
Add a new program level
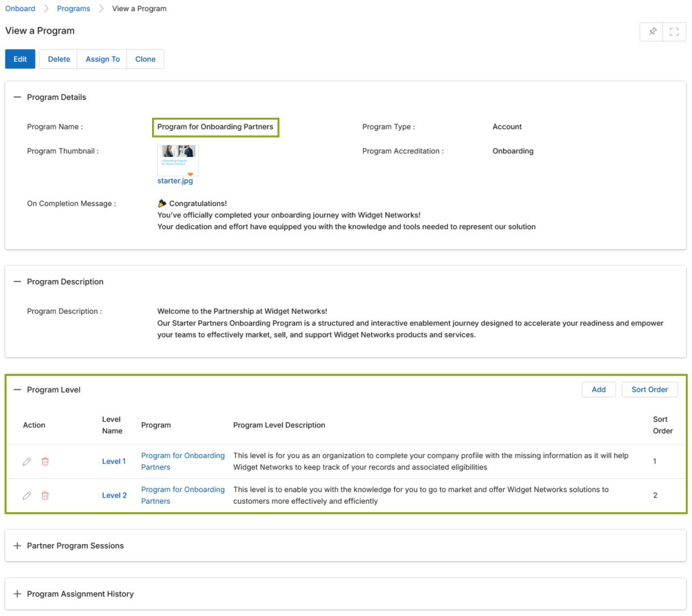599,390
